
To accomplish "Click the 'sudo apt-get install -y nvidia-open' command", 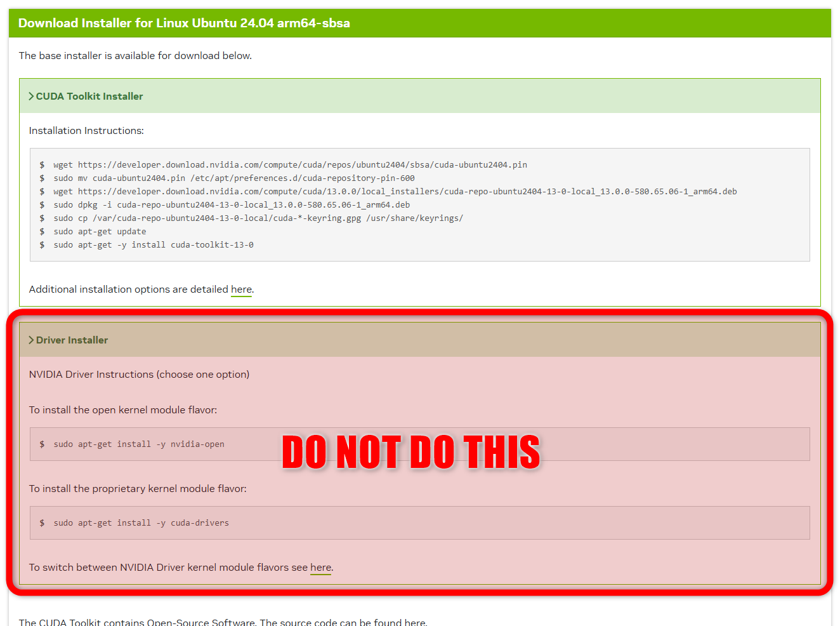I will (139, 444).
